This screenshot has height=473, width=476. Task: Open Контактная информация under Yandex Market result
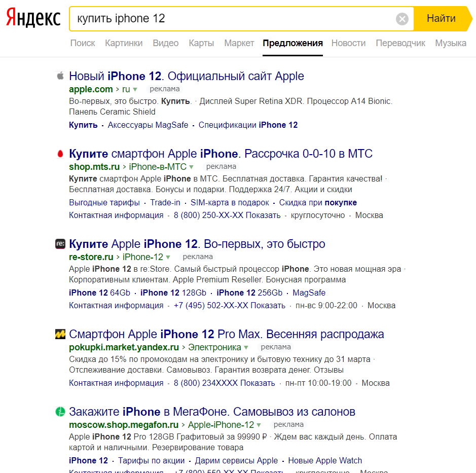[116, 383]
